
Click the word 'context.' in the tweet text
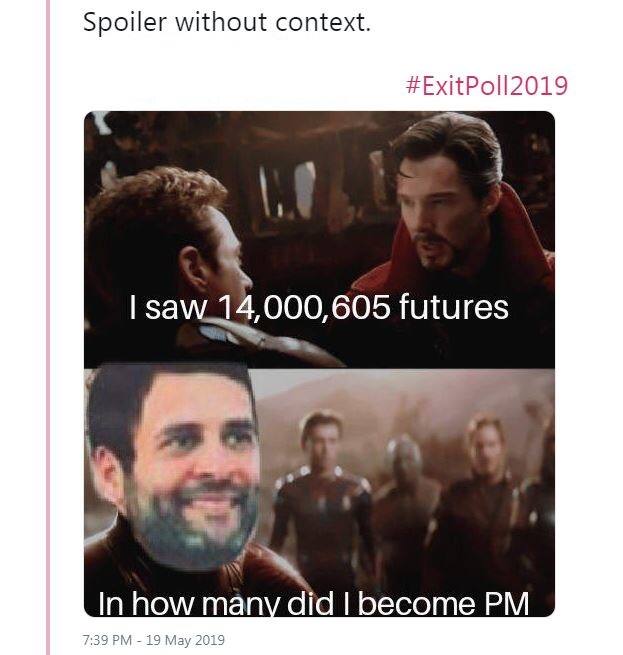328,23
